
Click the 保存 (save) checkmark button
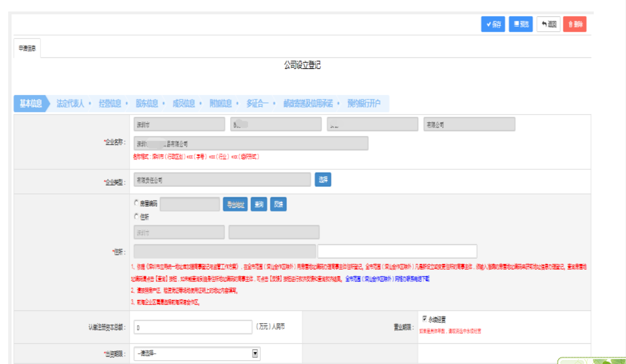pos(493,25)
